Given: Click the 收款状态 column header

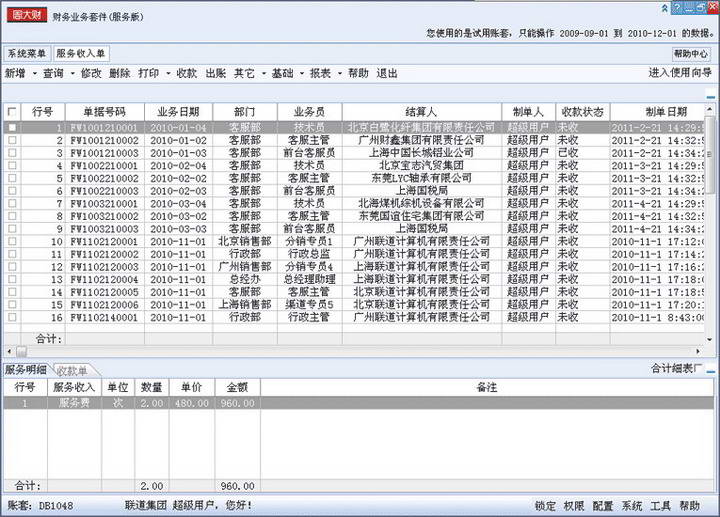Looking at the screenshot, I should coord(583,112).
